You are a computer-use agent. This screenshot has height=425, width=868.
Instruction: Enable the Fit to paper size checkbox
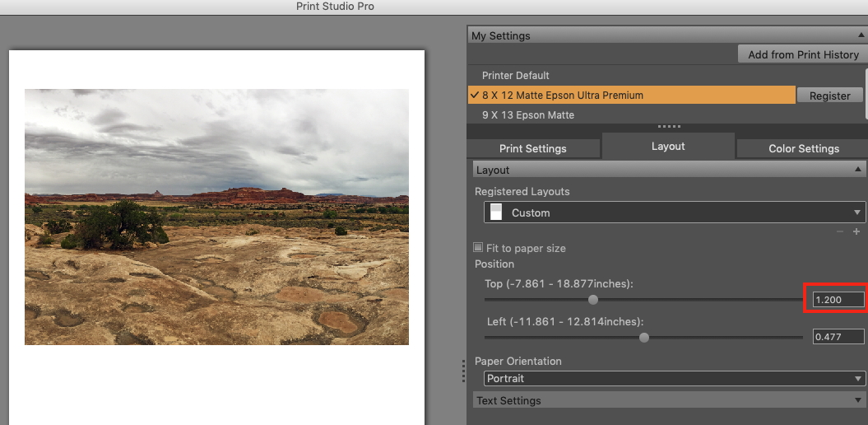click(x=479, y=248)
